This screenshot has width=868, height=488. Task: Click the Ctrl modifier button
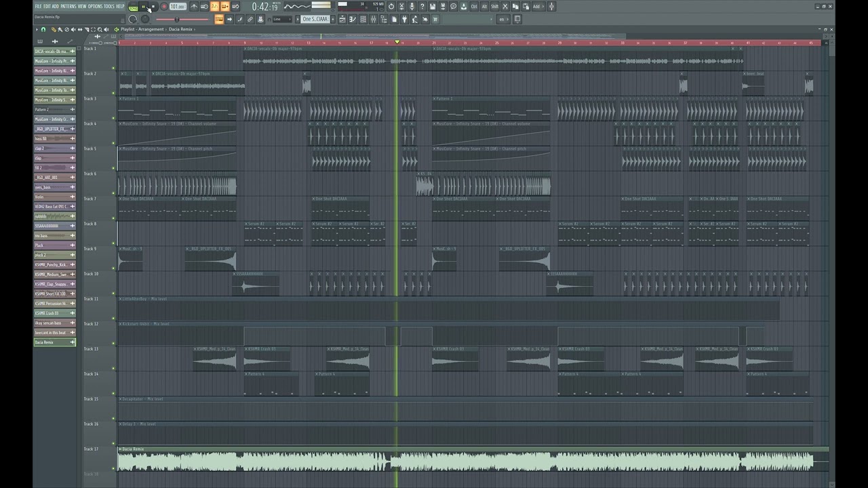(474, 7)
